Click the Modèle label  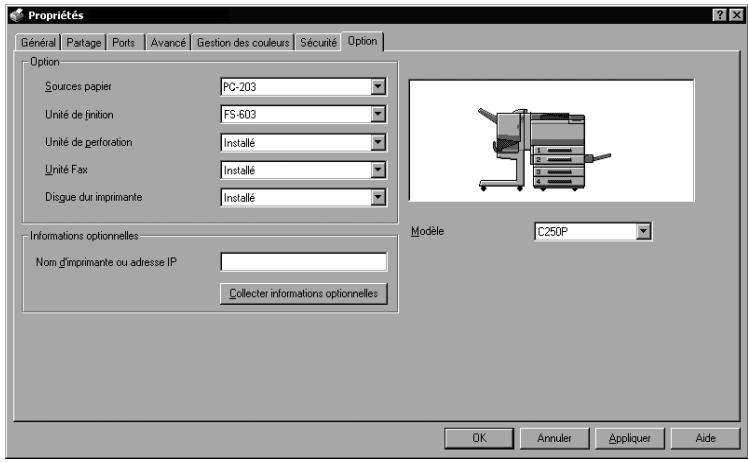(427, 231)
